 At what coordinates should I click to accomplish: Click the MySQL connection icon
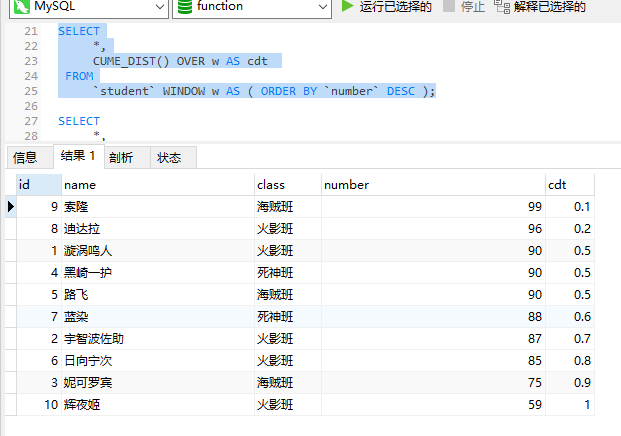tap(21, 7)
